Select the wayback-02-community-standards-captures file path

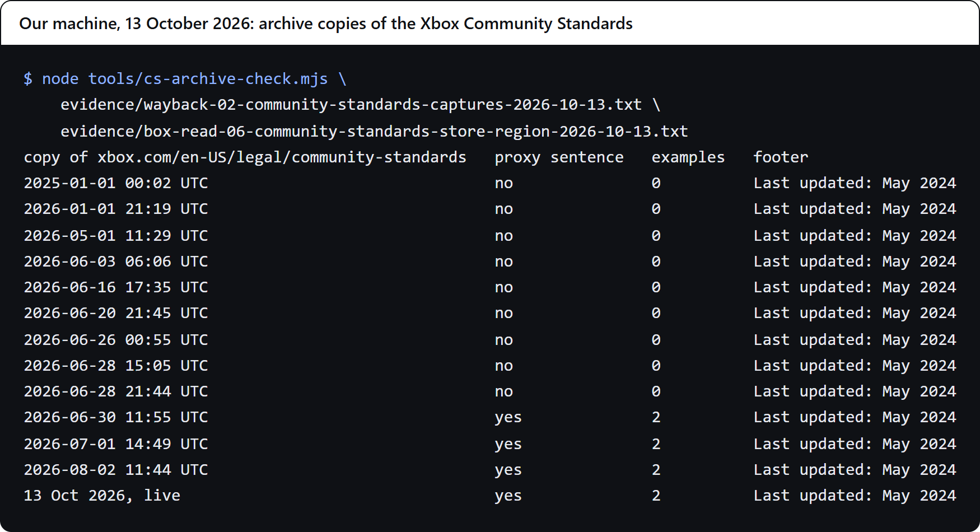[351, 105]
